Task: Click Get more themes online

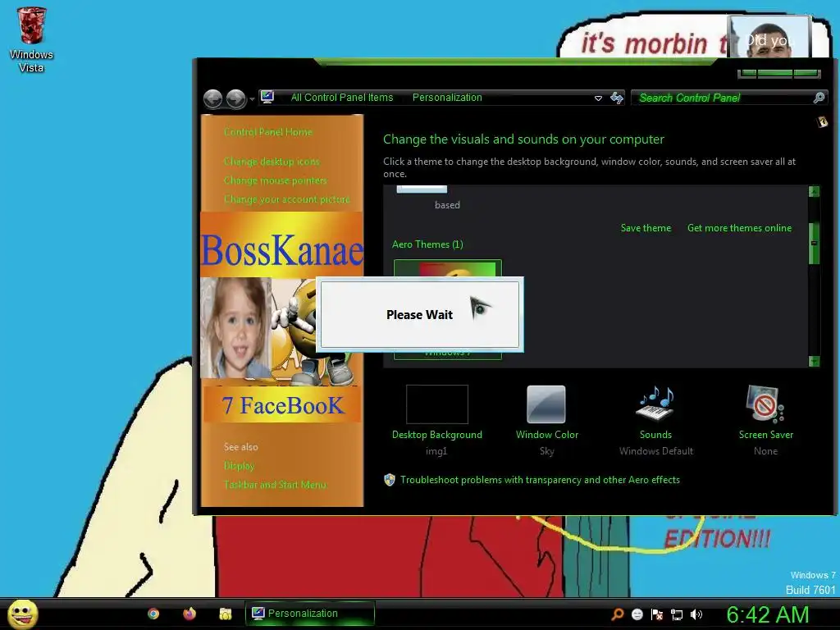Action: tap(739, 228)
